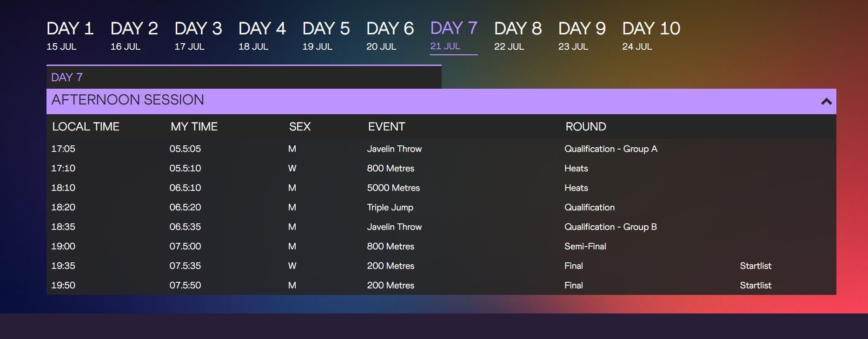Select the active Day 7 tab
This screenshot has height=339, width=868.
(453, 35)
